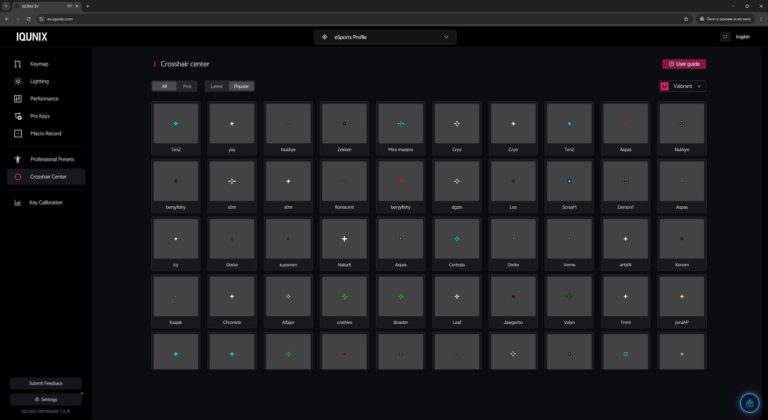
Task: Open the Lighting section sun icon
Action: [18, 81]
